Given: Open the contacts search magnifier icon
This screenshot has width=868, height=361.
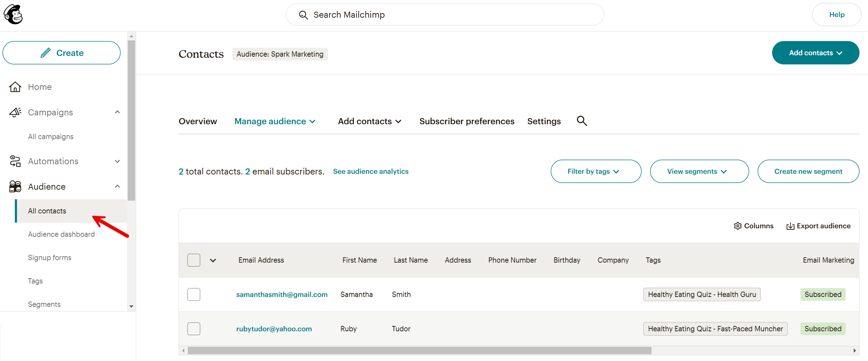Looking at the screenshot, I should [x=581, y=121].
